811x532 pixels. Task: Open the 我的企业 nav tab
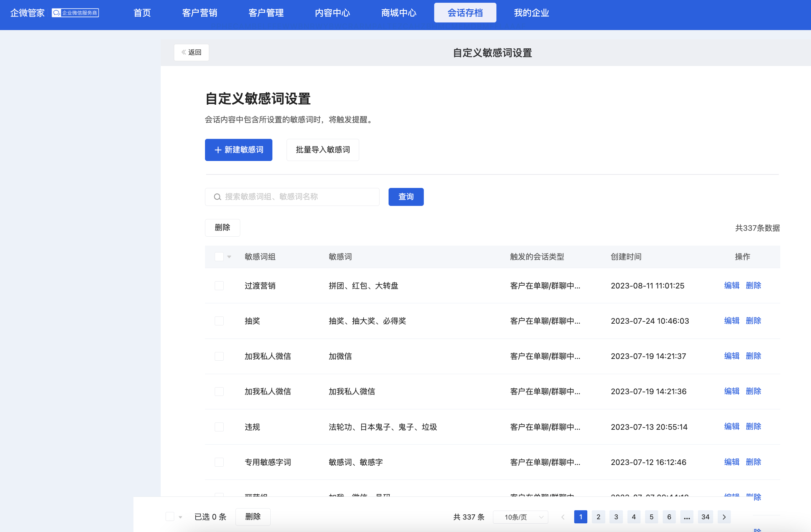(532, 13)
